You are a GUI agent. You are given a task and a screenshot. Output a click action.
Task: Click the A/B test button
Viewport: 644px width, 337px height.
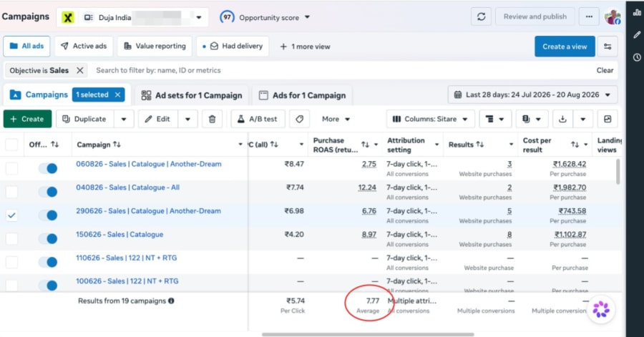258,119
